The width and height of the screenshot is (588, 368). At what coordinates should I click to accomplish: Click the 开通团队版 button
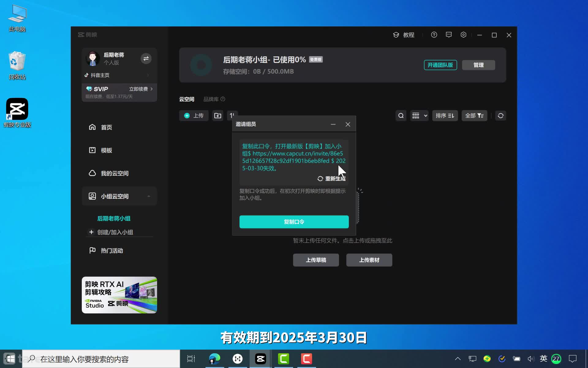point(440,65)
